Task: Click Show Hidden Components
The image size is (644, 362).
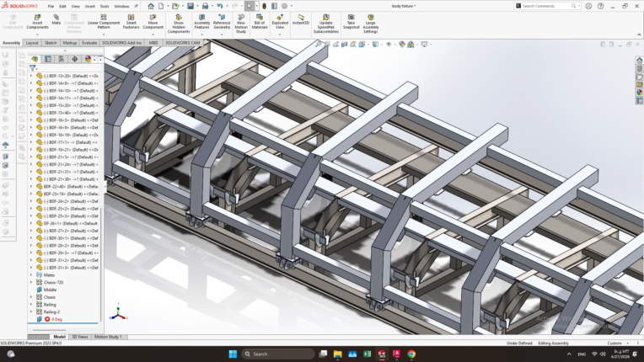Action: coord(179,24)
